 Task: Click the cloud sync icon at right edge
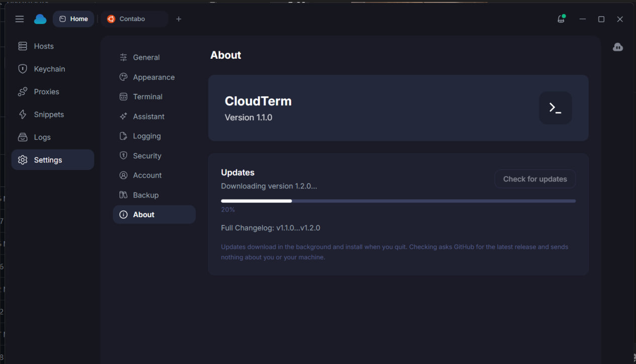coord(618,47)
